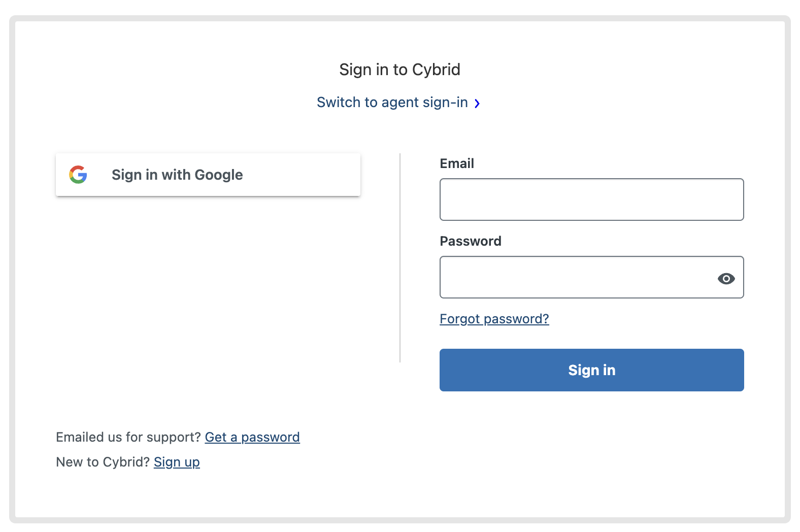Follow the Get a password link
Viewport: 800px width, 532px height.
[252, 437]
